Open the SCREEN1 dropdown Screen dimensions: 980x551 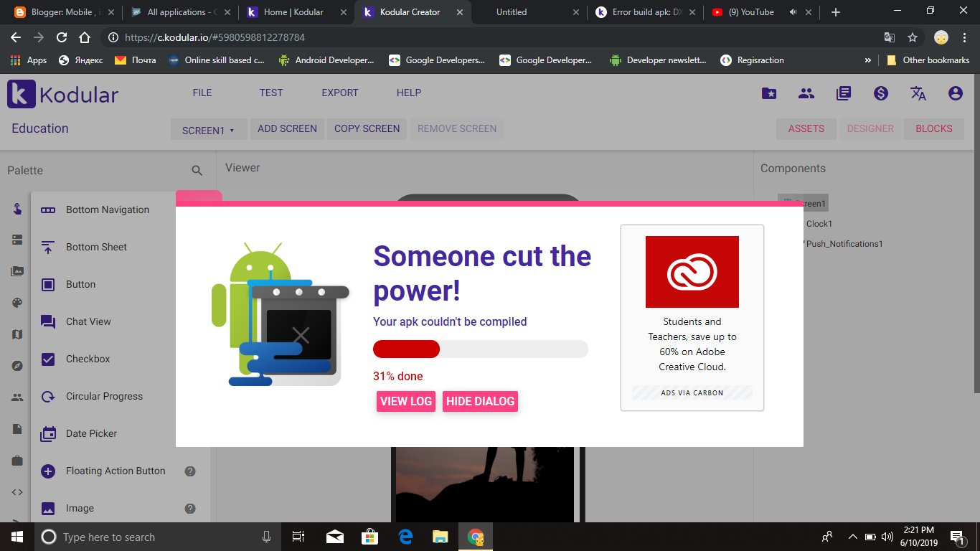[208, 130]
